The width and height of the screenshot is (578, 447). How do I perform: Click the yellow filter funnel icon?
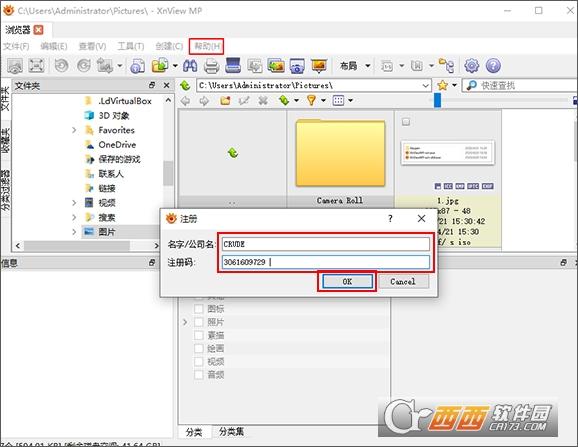pyautogui.click(x=311, y=100)
